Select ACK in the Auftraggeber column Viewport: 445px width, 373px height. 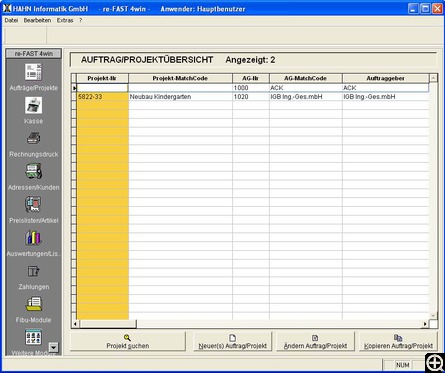tap(385, 88)
